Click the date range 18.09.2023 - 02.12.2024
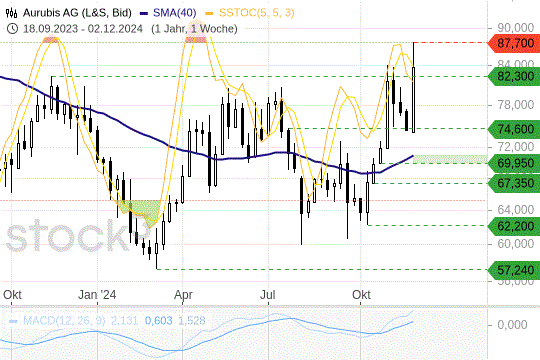This screenshot has width=540, height=360. click(x=83, y=29)
